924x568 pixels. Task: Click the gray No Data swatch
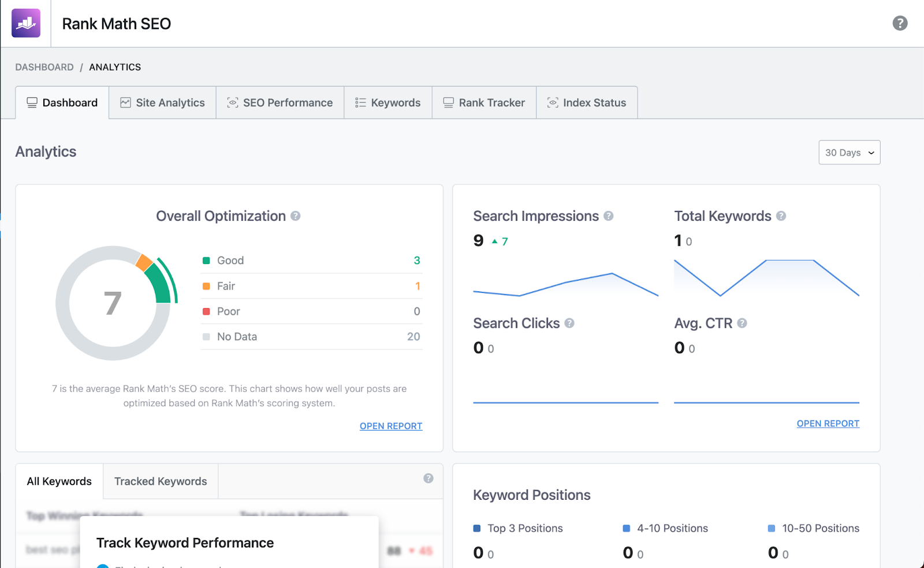pyautogui.click(x=206, y=337)
